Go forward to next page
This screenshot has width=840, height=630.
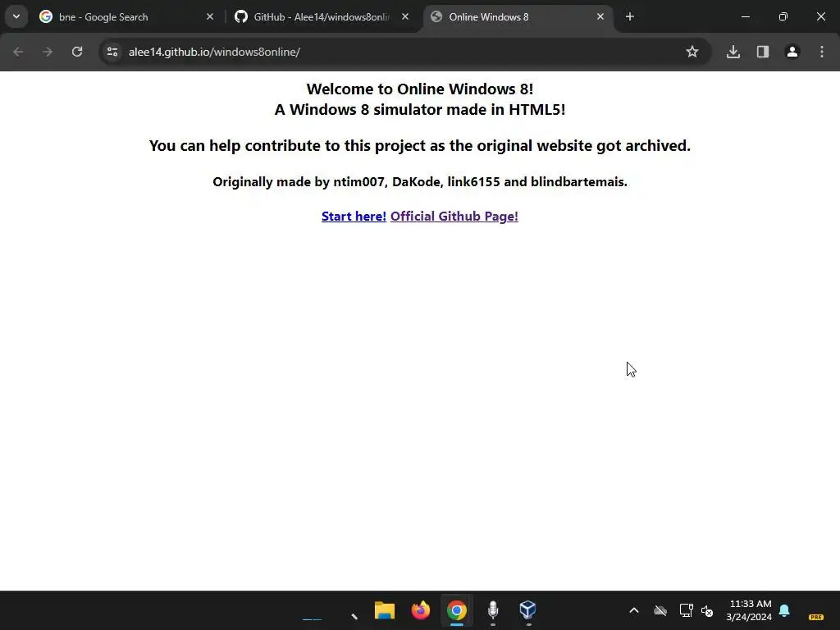point(48,52)
